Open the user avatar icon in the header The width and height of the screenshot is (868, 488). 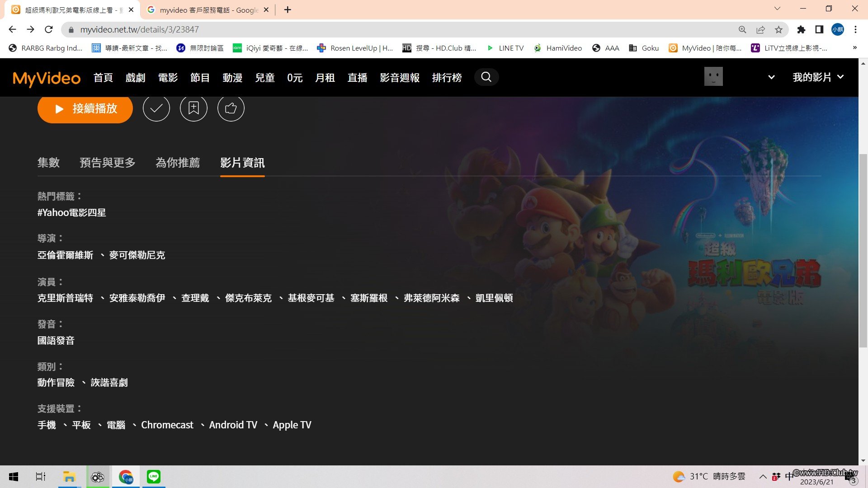click(713, 77)
